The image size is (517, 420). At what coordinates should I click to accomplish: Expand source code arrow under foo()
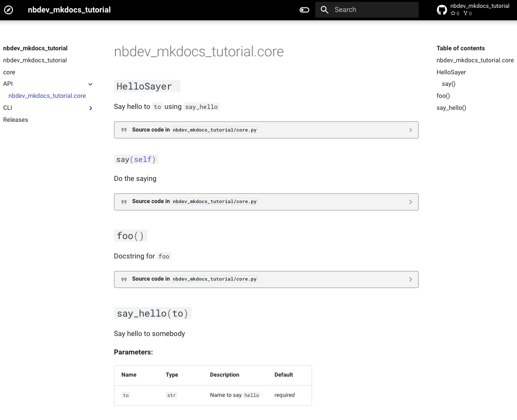410,279
